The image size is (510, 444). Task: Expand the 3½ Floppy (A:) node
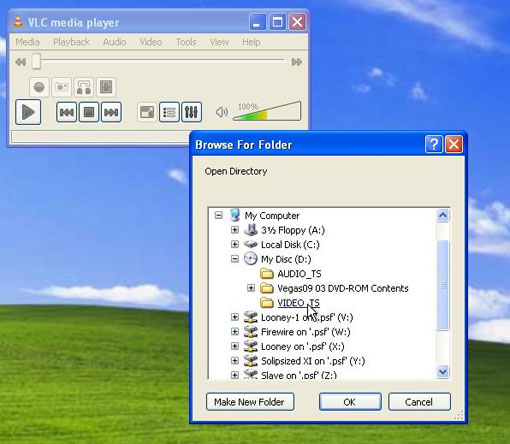pos(235,230)
